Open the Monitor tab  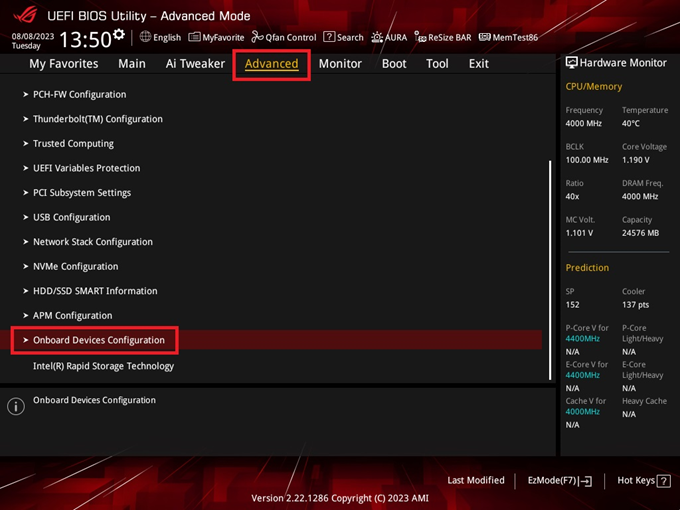(340, 64)
